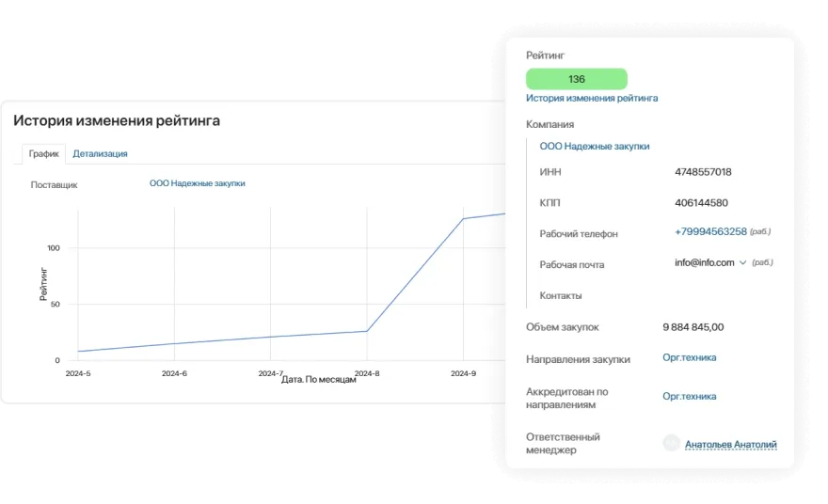Expand the info@info.com email dropdown arrow
This screenshot has width=828, height=504.
click(x=742, y=263)
